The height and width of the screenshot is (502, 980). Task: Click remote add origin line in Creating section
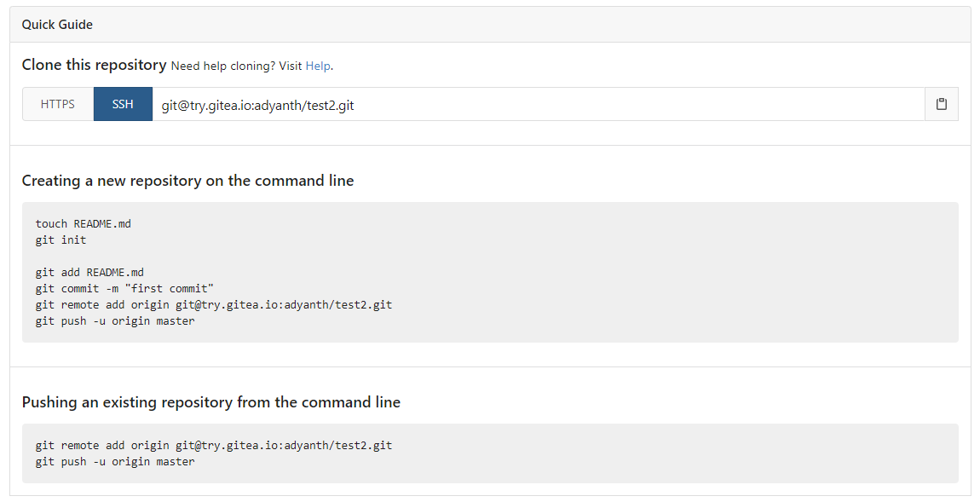tap(213, 305)
